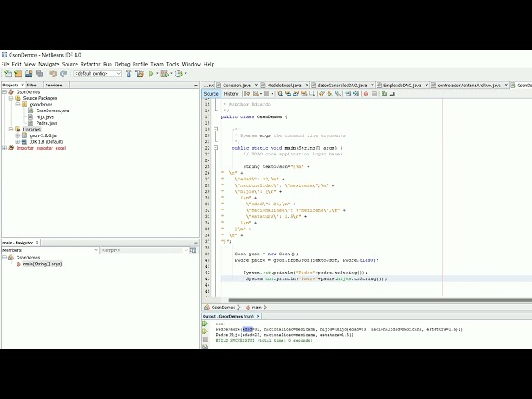Click the Undo arrow in main toolbar
The image size is (532, 399).
coord(52,74)
